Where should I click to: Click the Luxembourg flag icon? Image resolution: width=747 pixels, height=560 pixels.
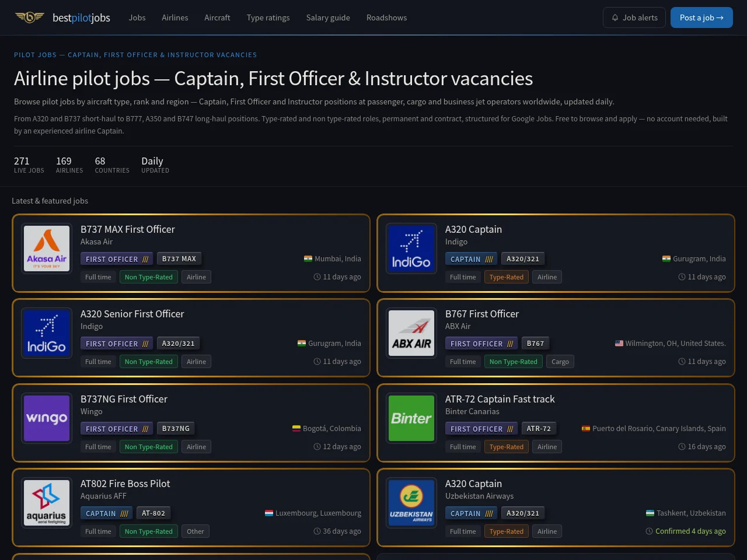(269, 513)
